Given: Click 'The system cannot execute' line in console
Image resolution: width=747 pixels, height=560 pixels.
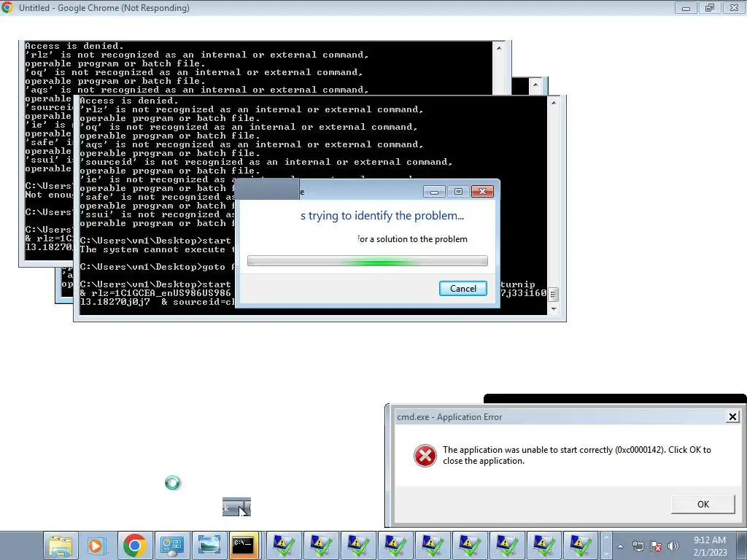Looking at the screenshot, I should click(x=158, y=249).
